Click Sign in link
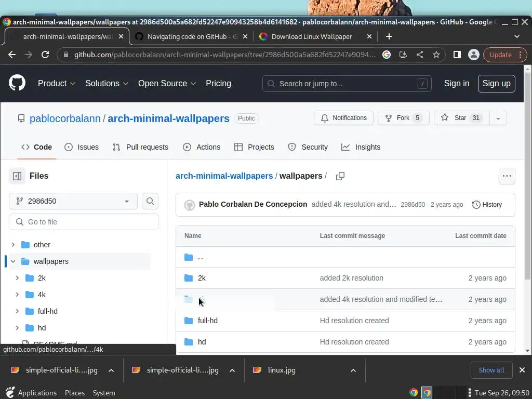This screenshot has width=532, height=399. pyautogui.click(x=456, y=84)
